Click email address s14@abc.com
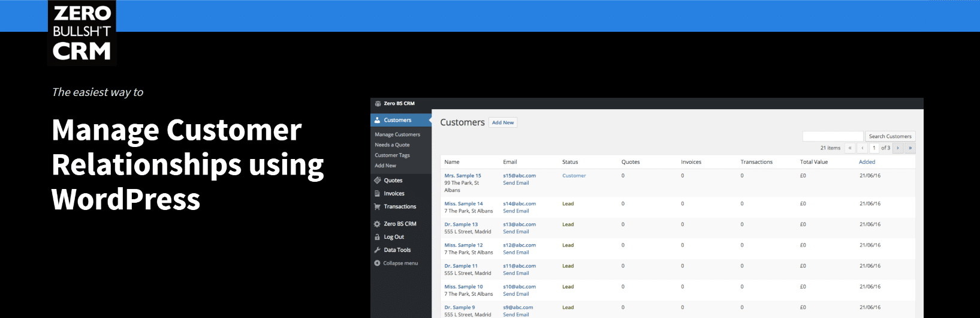 [519, 204]
